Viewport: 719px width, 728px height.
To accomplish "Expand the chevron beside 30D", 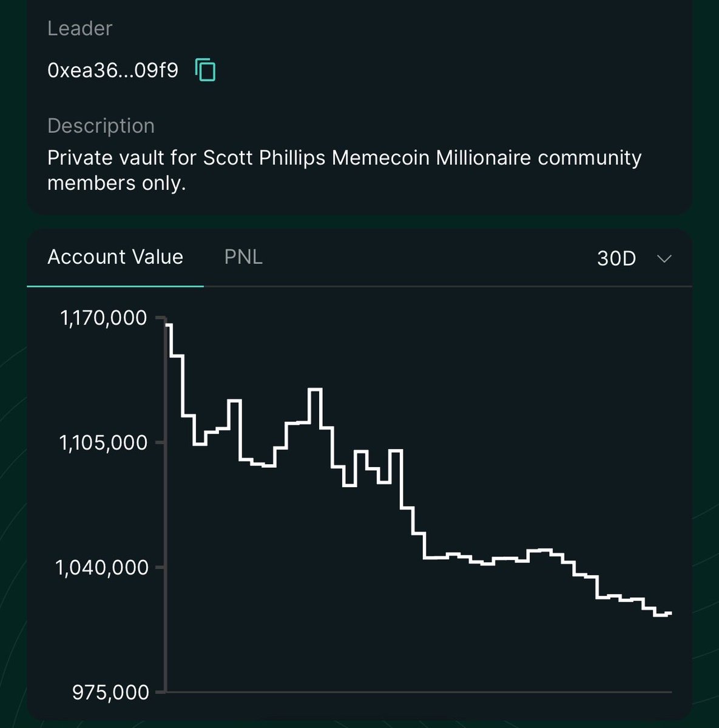I will [x=664, y=259].
